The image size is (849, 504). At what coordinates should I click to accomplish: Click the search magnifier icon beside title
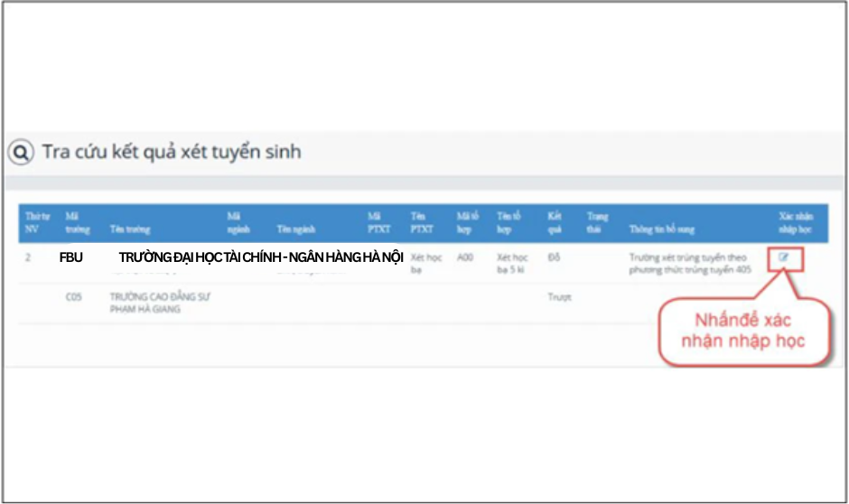(x=20, y=153)
